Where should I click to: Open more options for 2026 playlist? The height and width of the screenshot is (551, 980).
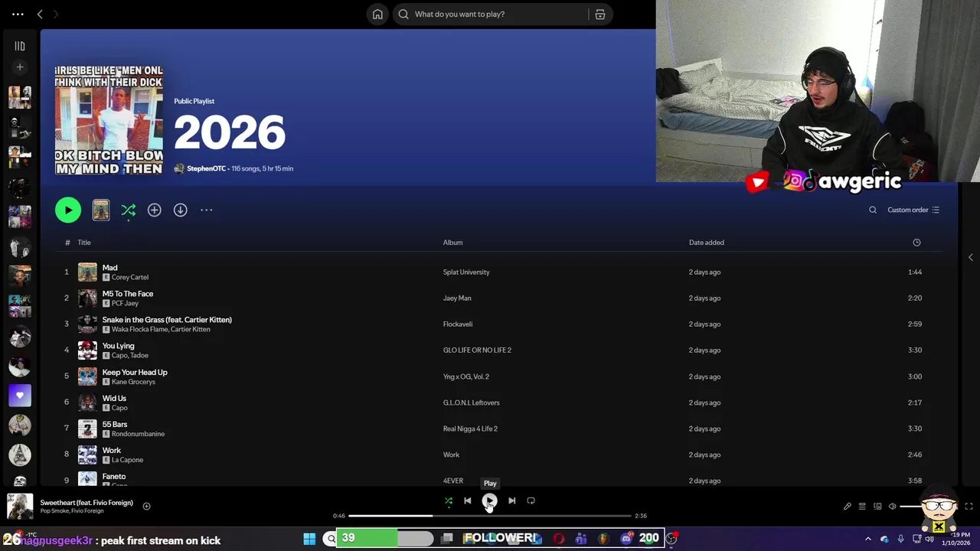click(x=207, y=210)
